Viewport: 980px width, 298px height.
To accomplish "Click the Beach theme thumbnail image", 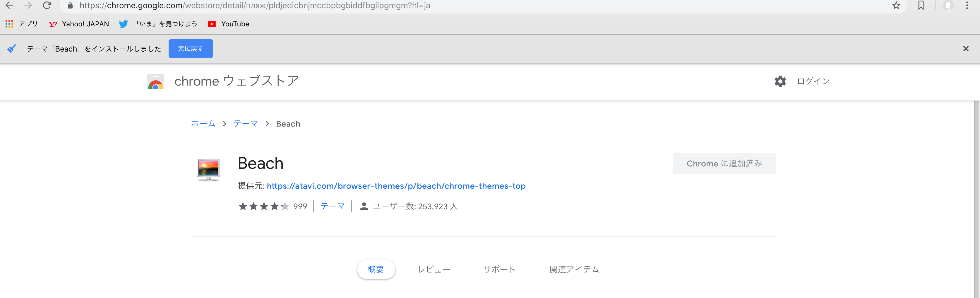I will pyautogui.click(x=208, y=170).
